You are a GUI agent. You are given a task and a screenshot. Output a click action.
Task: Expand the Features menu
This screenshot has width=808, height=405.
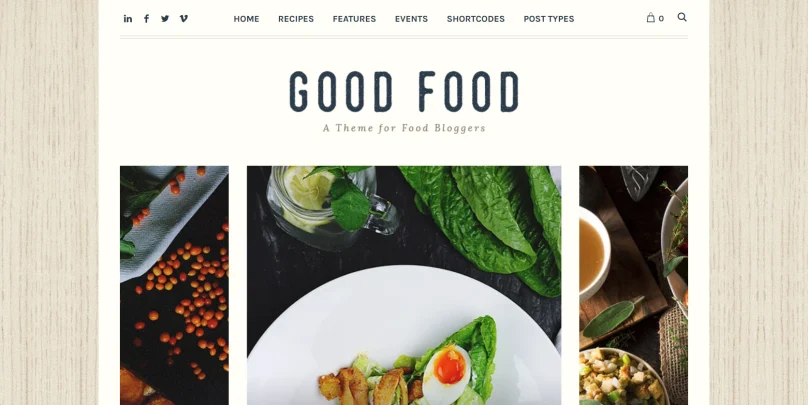354,19
